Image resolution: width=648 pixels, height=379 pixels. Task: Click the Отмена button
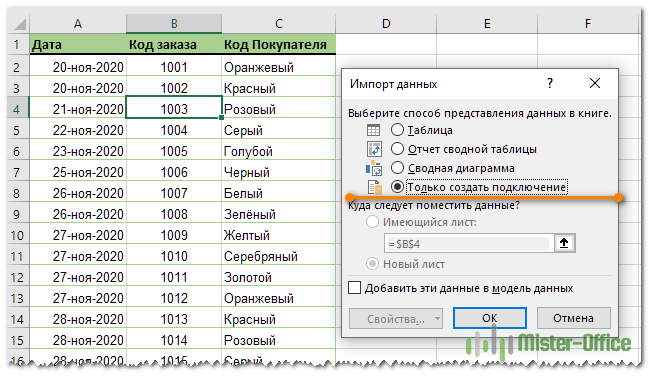(x=574, y=318)
